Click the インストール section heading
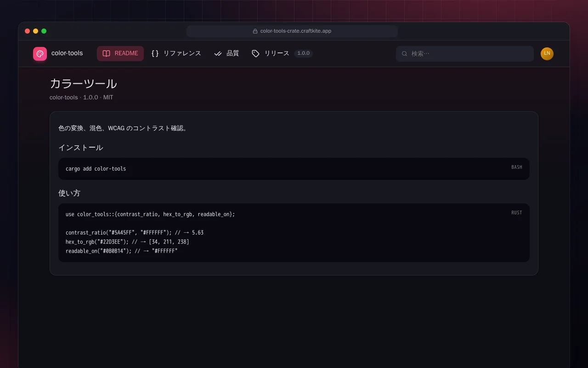The width and height of the screenshot is (588, 368). 80,148
